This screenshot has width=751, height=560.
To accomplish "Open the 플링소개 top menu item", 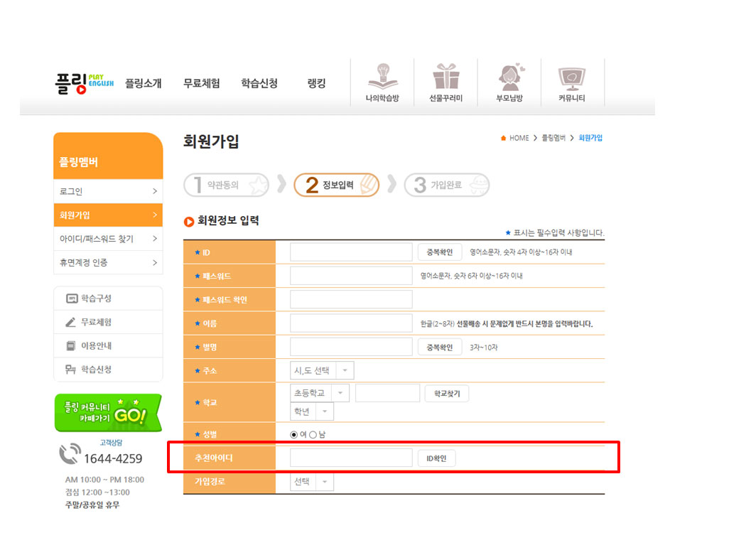I will 144,83.
